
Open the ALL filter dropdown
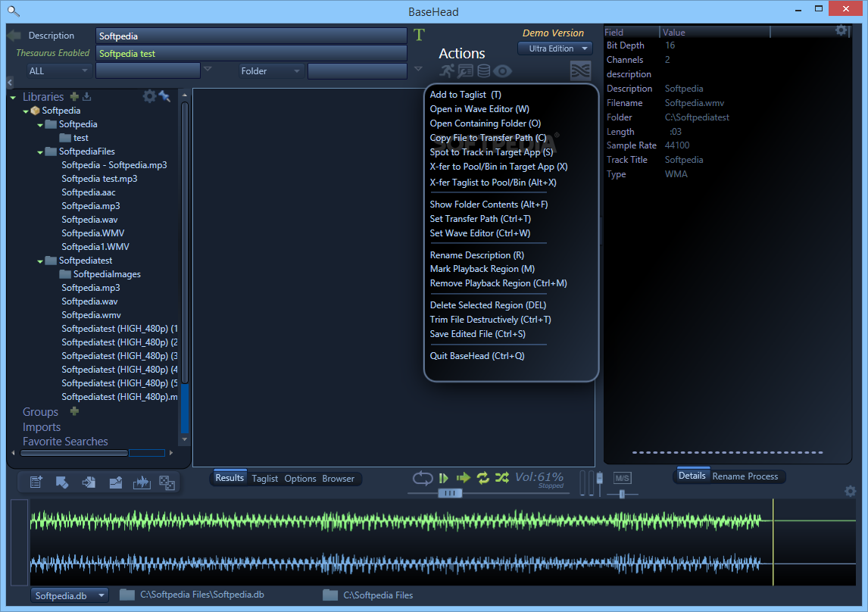click(x=58, y=71)
